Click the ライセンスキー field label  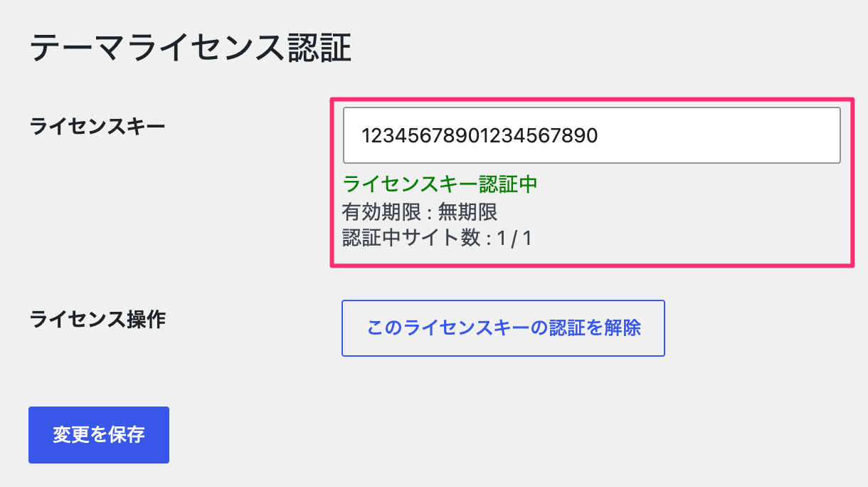point(97,127)
